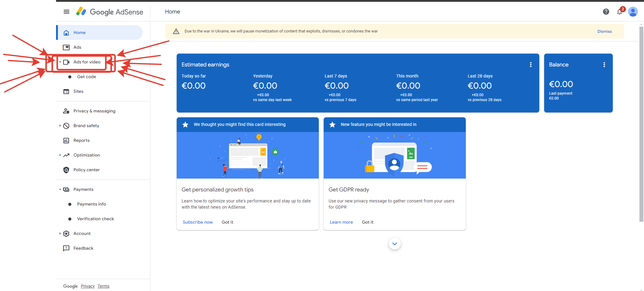Open the user account avatar

633,12
